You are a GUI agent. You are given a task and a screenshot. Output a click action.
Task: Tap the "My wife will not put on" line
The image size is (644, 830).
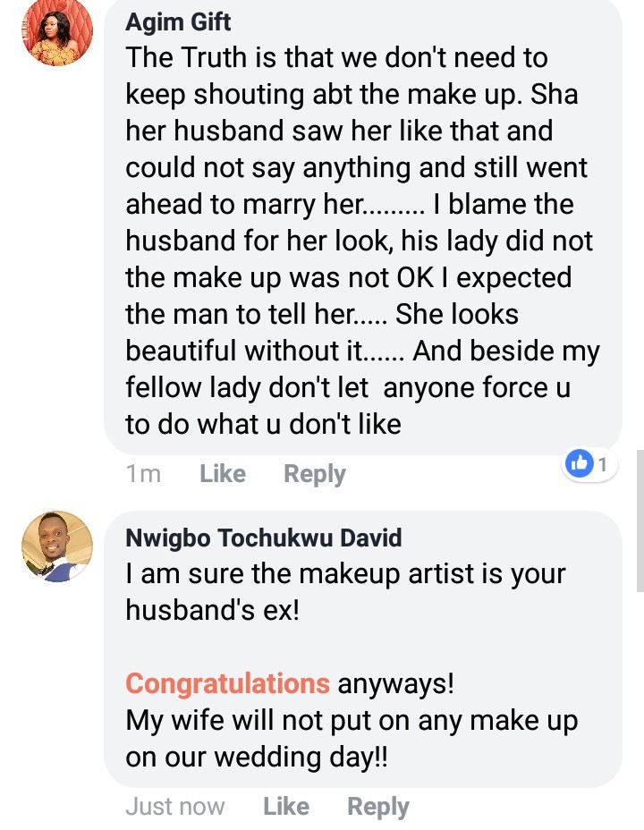[352, 720]
